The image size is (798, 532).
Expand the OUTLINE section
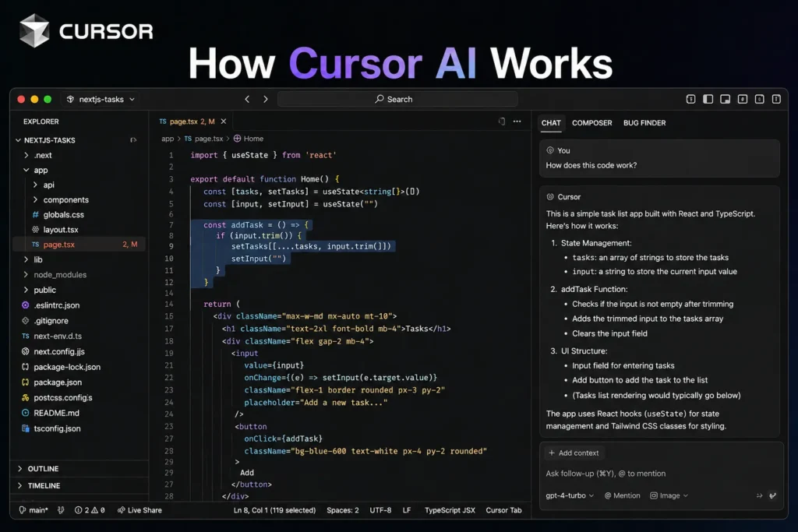pyautogui.click(x=43, y=469)
